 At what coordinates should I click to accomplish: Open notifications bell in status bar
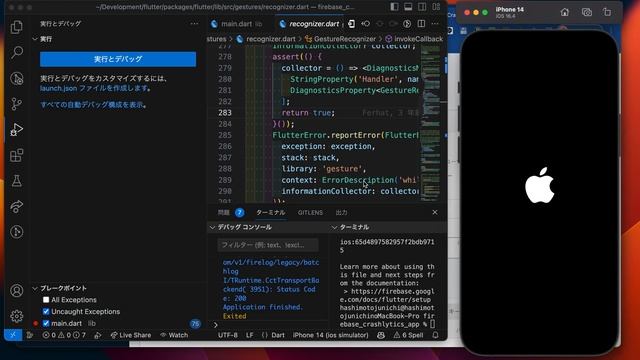[436, 335]
